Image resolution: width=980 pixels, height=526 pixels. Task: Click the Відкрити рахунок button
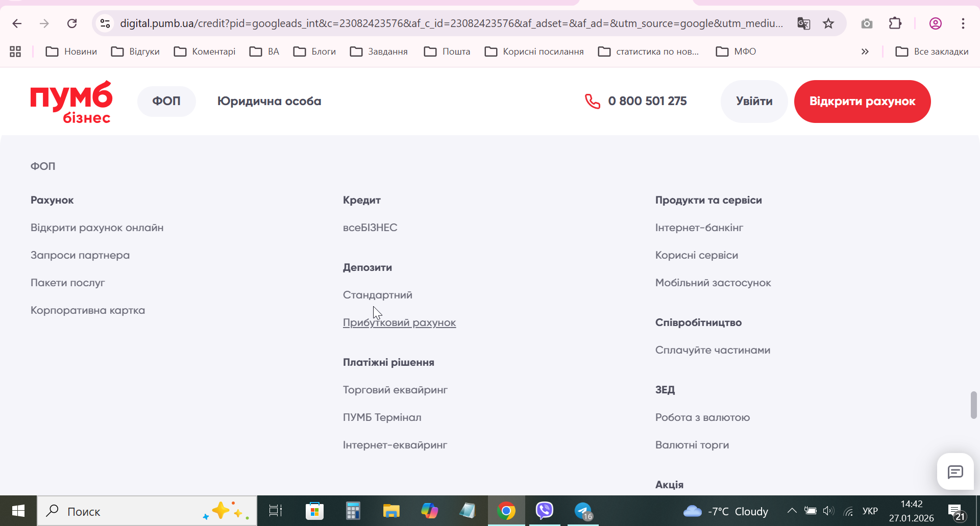coord(862,101)
